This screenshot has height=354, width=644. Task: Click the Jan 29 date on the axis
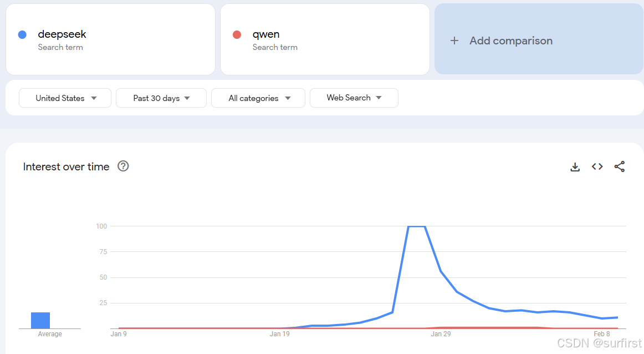441,334
